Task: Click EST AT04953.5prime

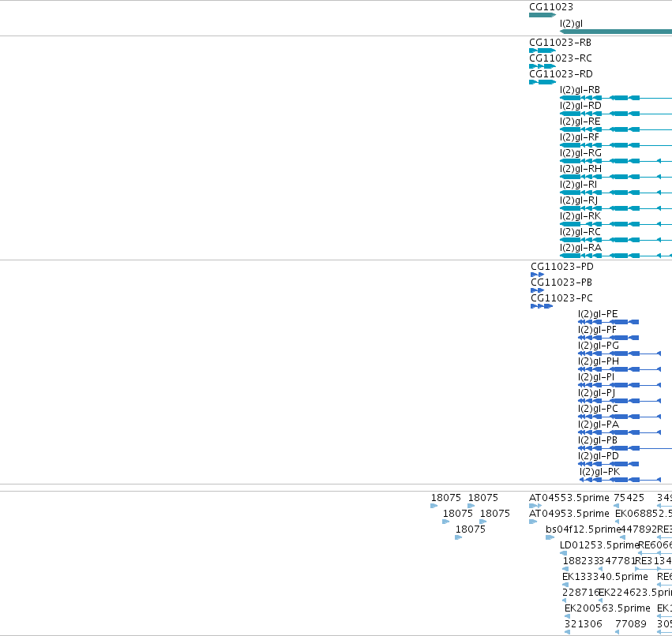Action: pos(533,522)
